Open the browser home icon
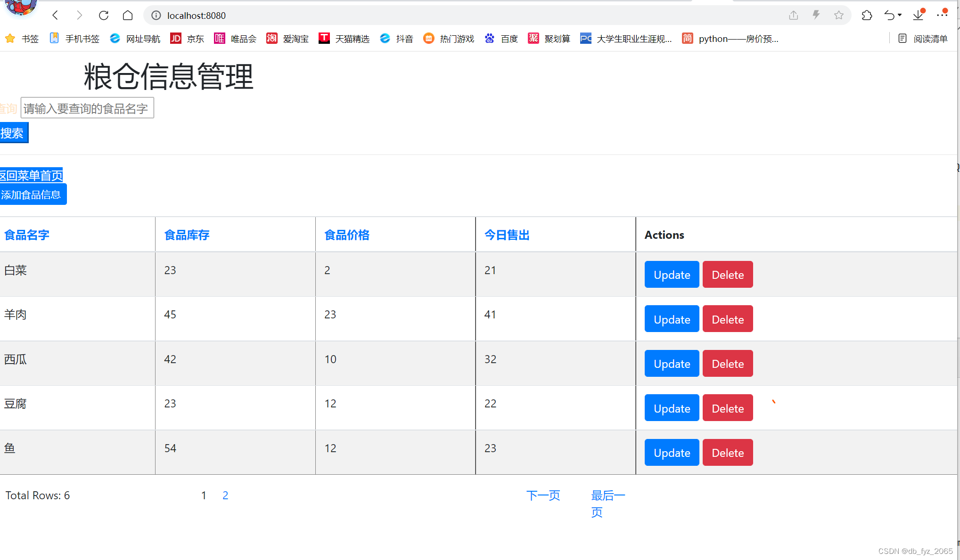Image resolution: width=960 pixels, height=560 pixels. point(128,16)
